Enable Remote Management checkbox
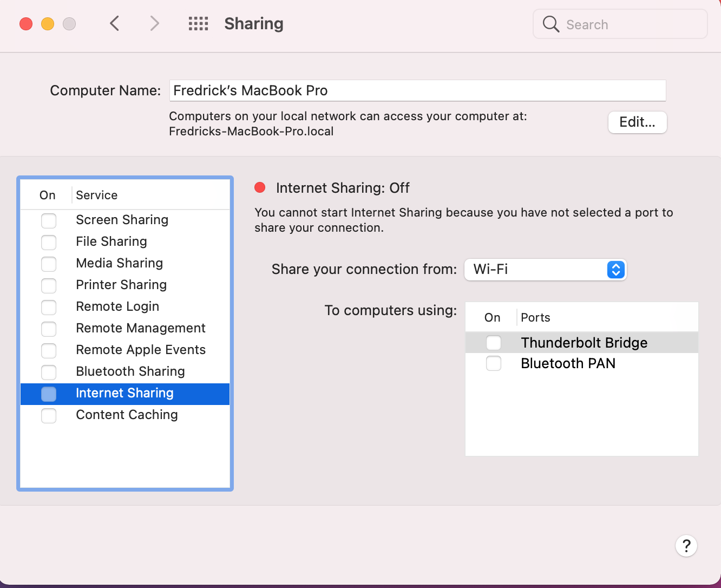 coord(49,329)
